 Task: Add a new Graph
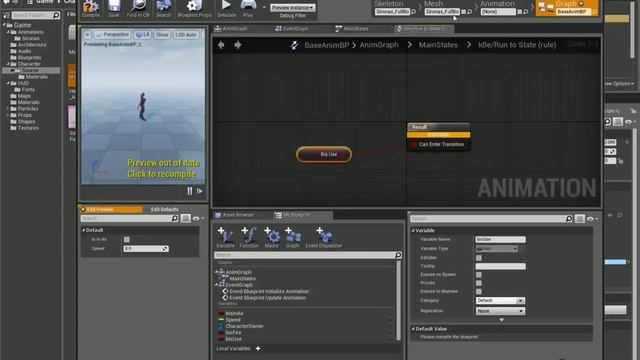click(293, 238)
